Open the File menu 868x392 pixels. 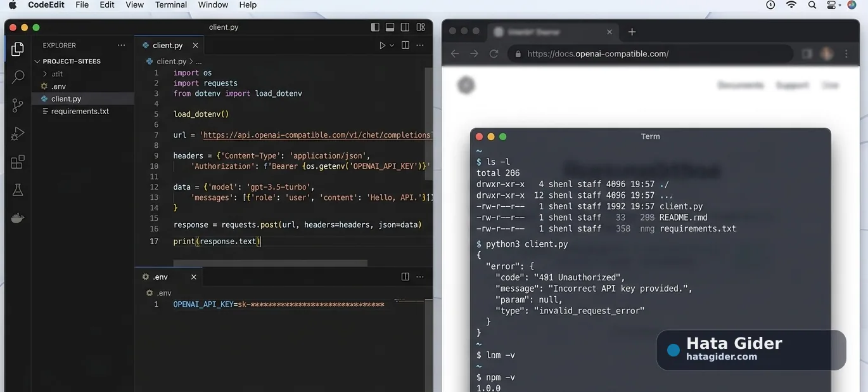[82, 5]
